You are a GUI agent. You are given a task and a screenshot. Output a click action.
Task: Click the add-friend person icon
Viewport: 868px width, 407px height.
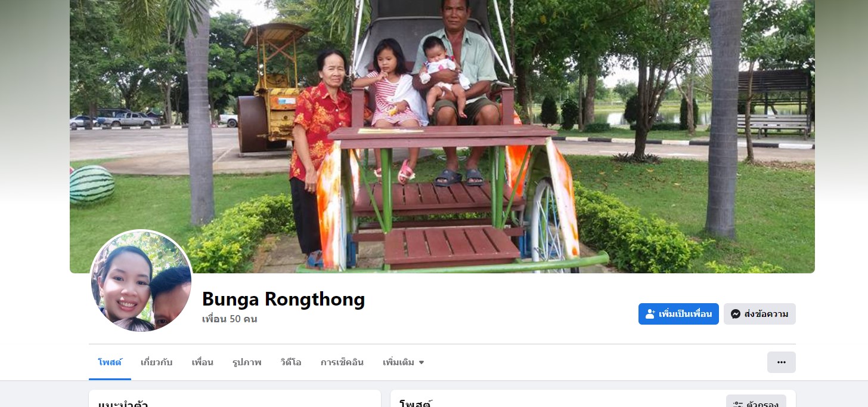pos(650,314)
